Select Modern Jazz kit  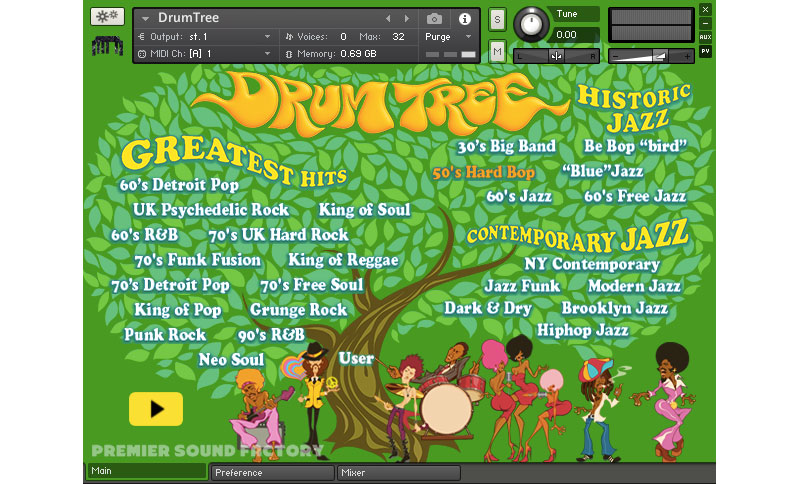634,286
